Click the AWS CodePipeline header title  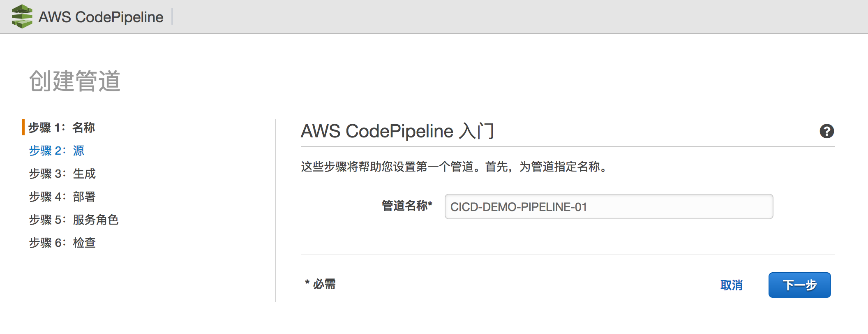pos(101,17)
